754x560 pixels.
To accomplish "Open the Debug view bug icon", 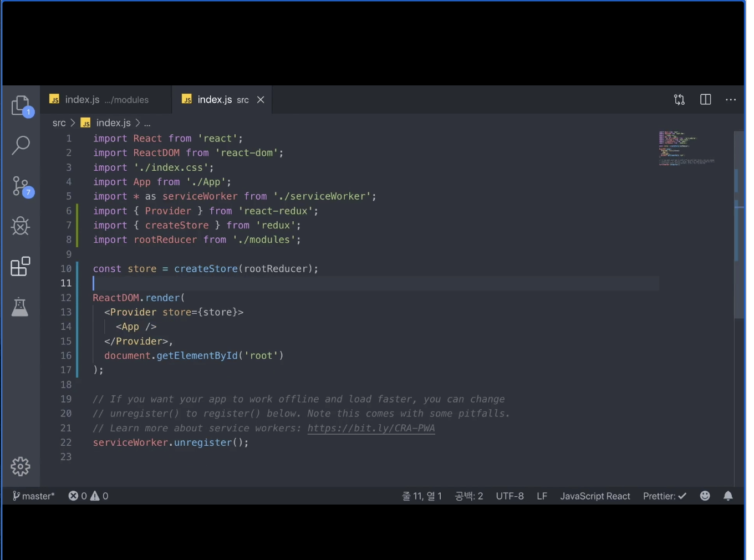I will point(21,226).
